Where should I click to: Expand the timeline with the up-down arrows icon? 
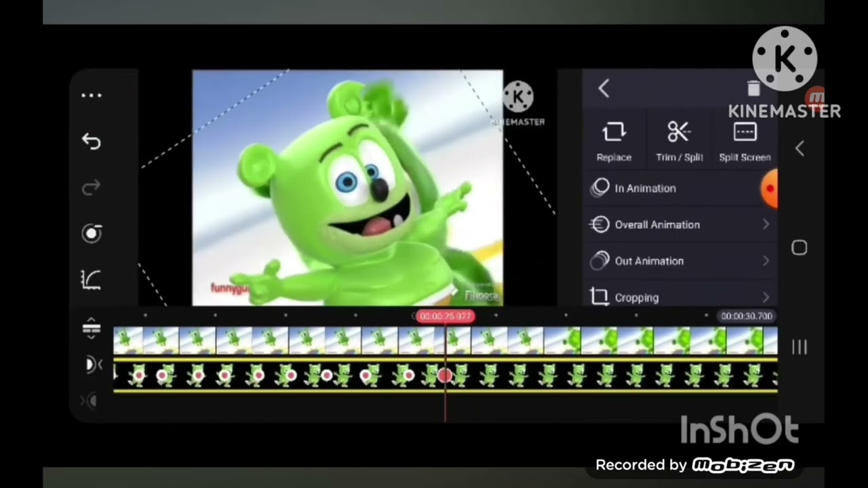(x=92, y=329)
